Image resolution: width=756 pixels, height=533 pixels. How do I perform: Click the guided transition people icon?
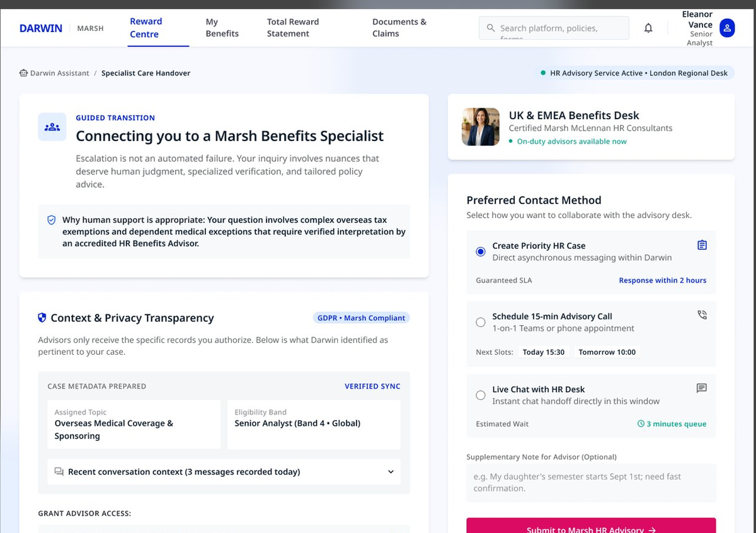(52, 127)
